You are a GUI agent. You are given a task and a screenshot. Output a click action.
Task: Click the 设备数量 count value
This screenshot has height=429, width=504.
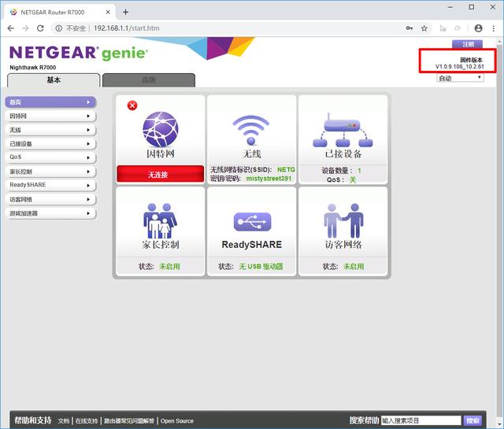point(359,171)
